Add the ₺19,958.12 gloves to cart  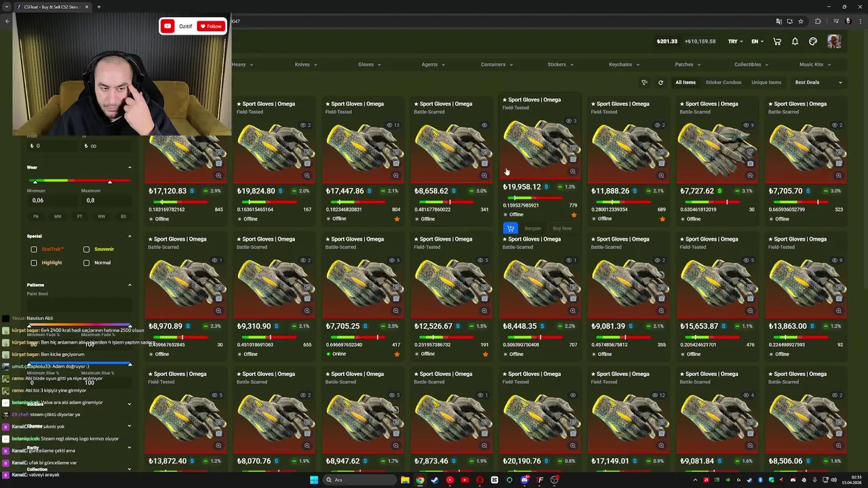point(511,228)
